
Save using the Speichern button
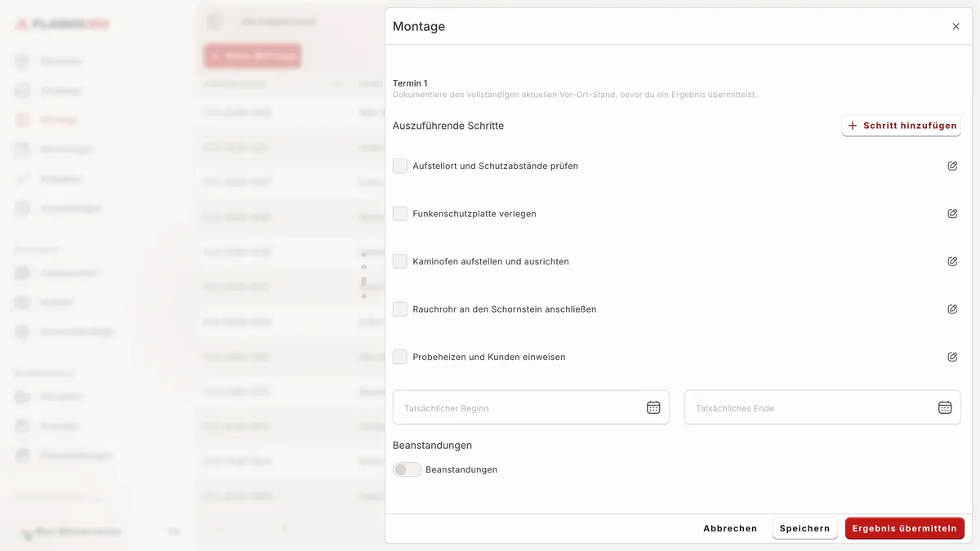805,528
